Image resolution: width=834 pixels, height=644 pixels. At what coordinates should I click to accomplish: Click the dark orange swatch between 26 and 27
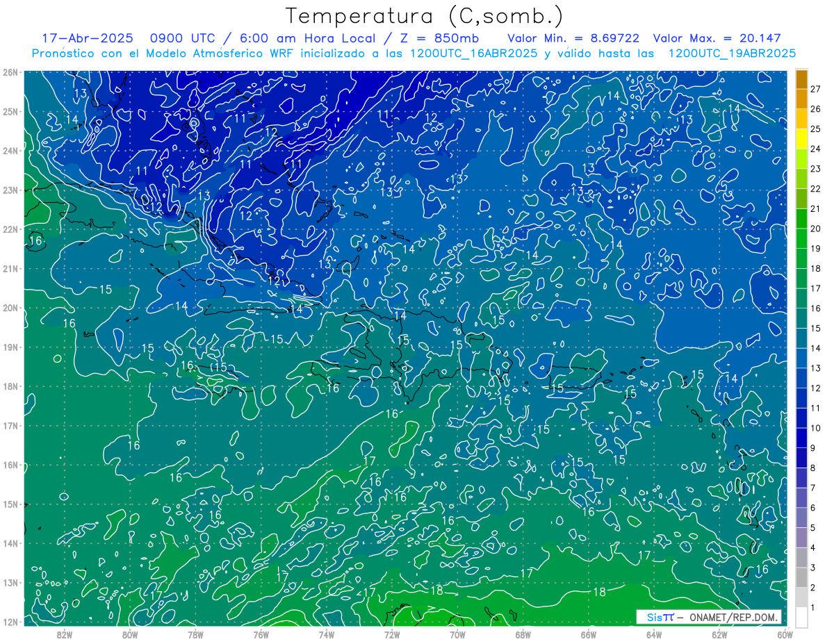(x=802, y=99)
